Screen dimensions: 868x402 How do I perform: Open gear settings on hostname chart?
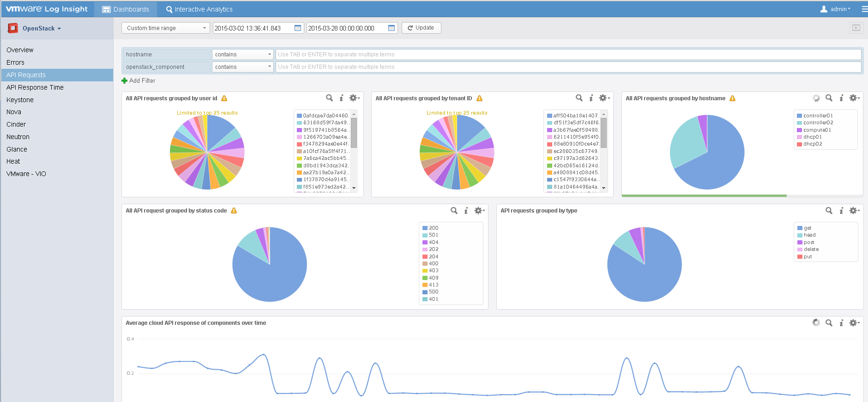(854, 98)
